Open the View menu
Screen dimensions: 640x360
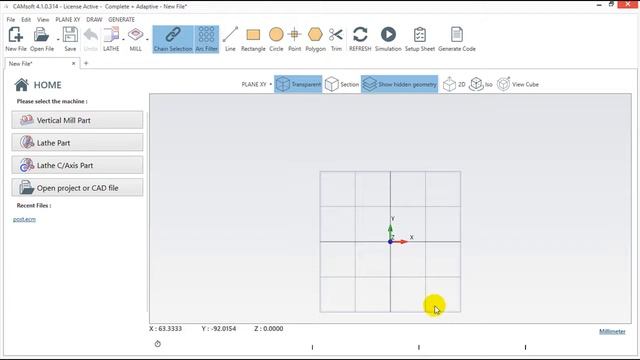(43, 20)
